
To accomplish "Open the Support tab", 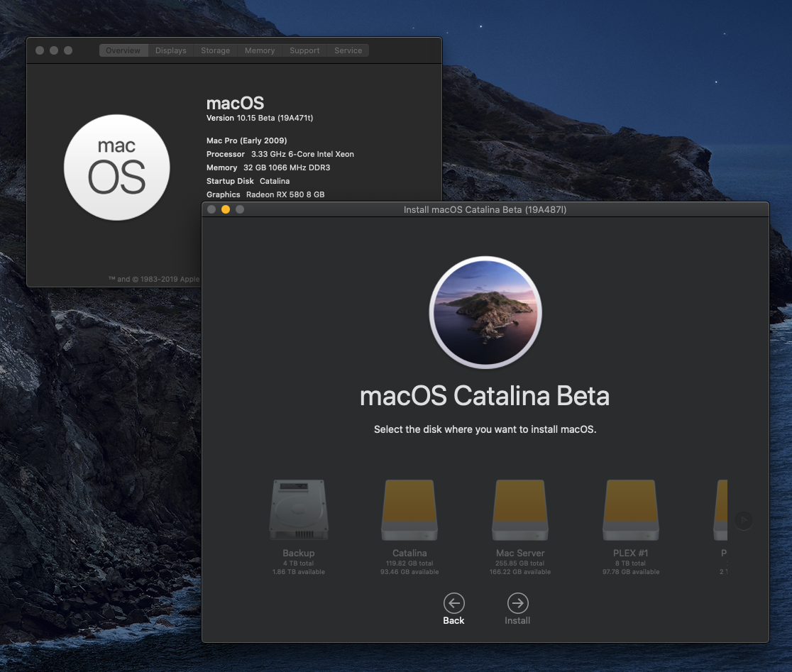I will click(x=304, y=50).
